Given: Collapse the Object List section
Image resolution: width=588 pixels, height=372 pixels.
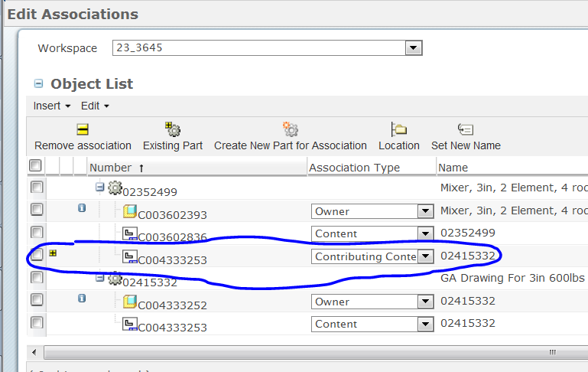Looking at the screenshot, I should (38, 83).
